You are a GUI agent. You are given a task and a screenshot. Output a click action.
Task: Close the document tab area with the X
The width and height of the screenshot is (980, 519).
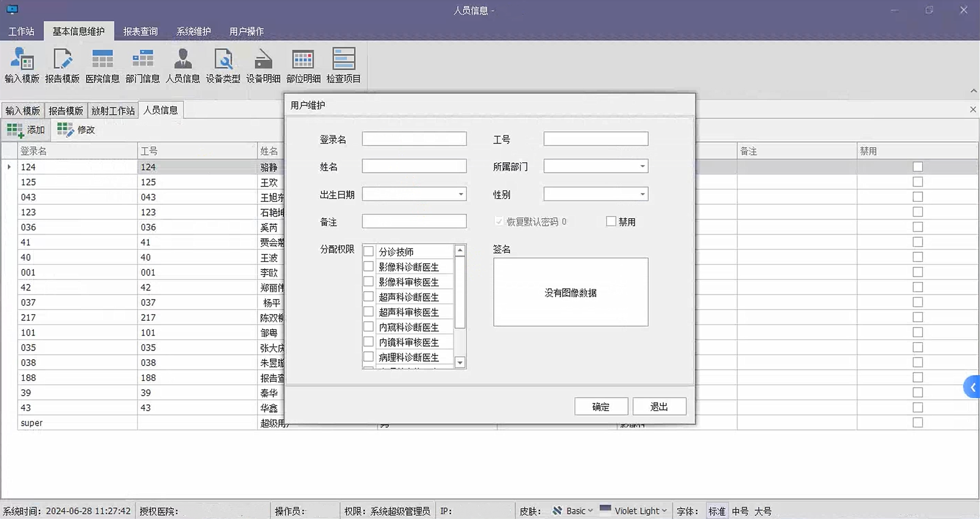973,109
